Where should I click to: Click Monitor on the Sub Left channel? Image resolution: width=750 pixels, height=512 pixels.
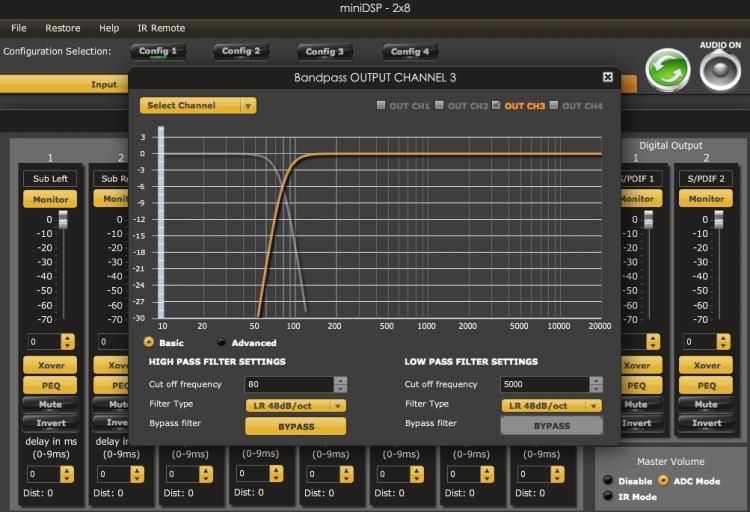tap(50, 199)
